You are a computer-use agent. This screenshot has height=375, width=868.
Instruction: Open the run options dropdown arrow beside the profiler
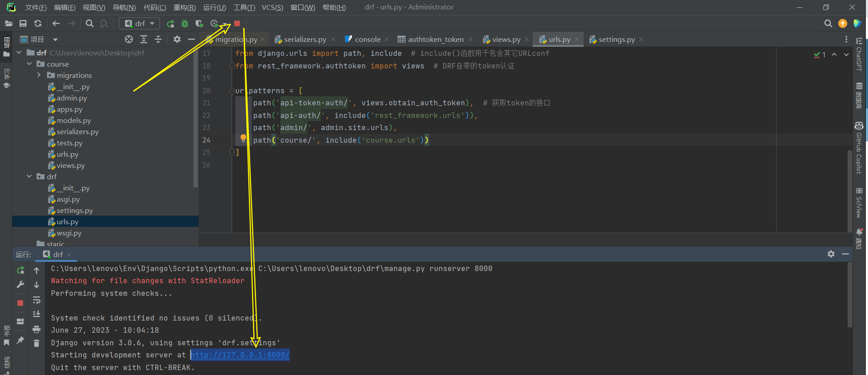pyautogui.click(x=224, y=24)
